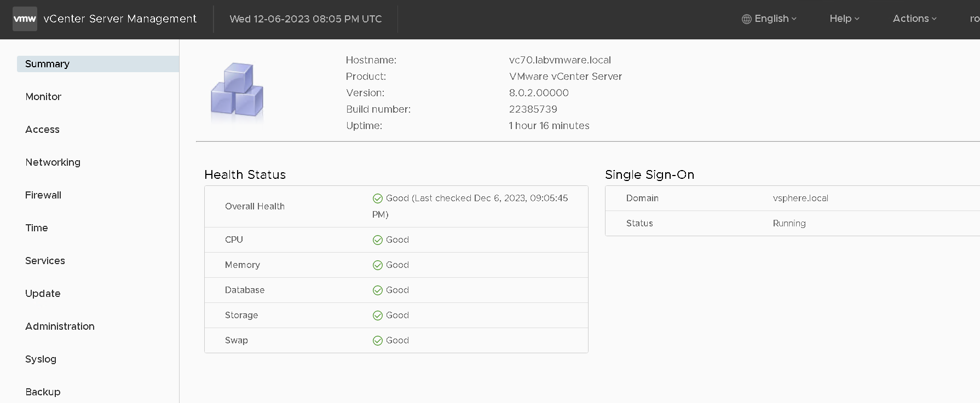Click the green check icon in Swap row
Image resolution: width=980 pixels, height=403 pixels.
(377, 341)
